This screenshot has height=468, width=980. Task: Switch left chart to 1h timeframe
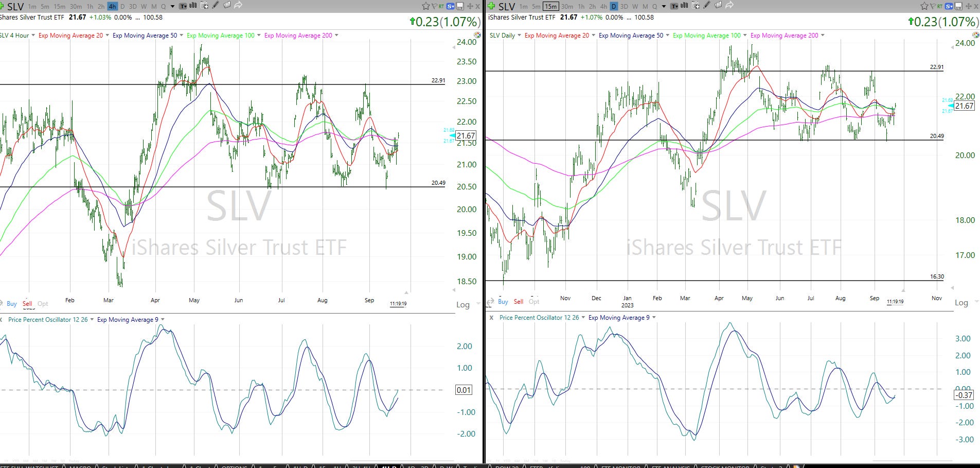[x=90, y=7]
